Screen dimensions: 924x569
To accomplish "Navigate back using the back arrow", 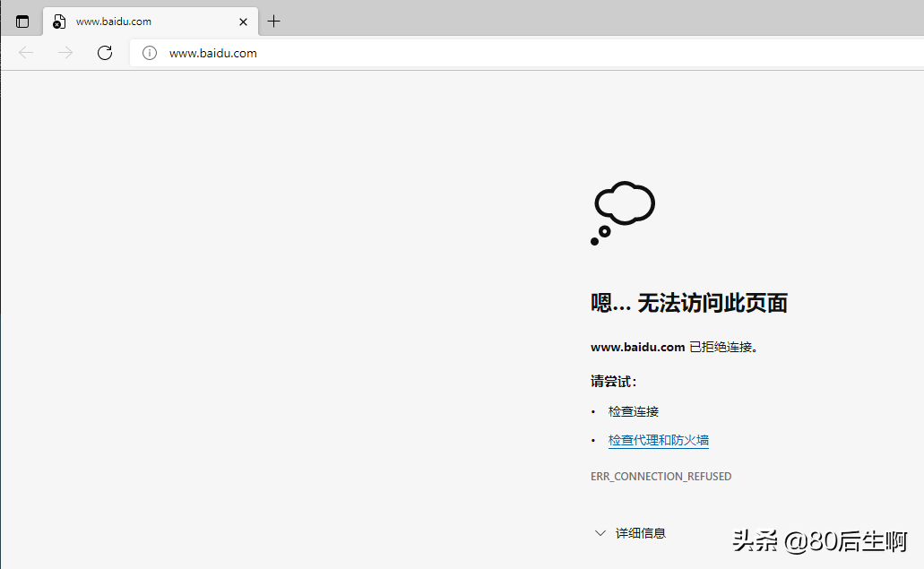I will [x=25, y=53].
